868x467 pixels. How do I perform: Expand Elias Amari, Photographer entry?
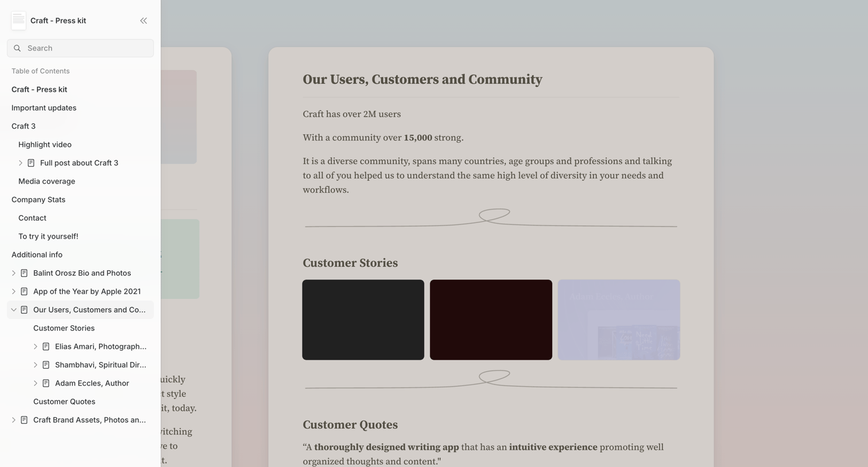point(36,347)
